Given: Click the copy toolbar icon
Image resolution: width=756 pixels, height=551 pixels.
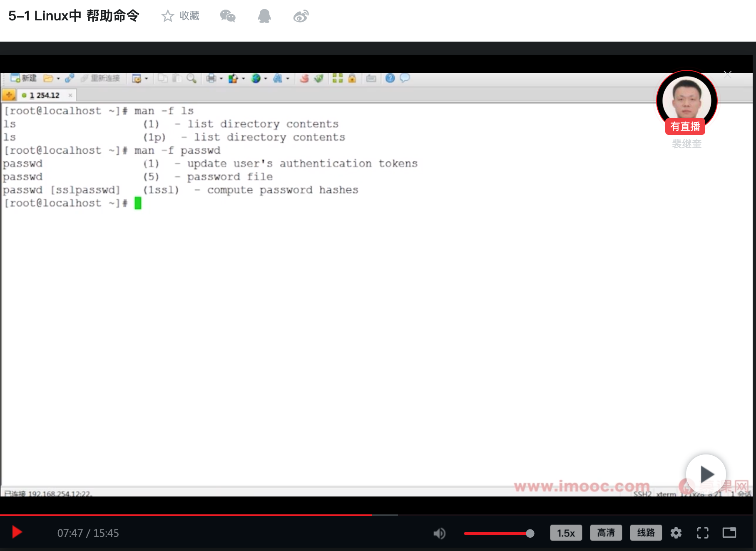Looking at the screenshot, I should pos(163,78).
